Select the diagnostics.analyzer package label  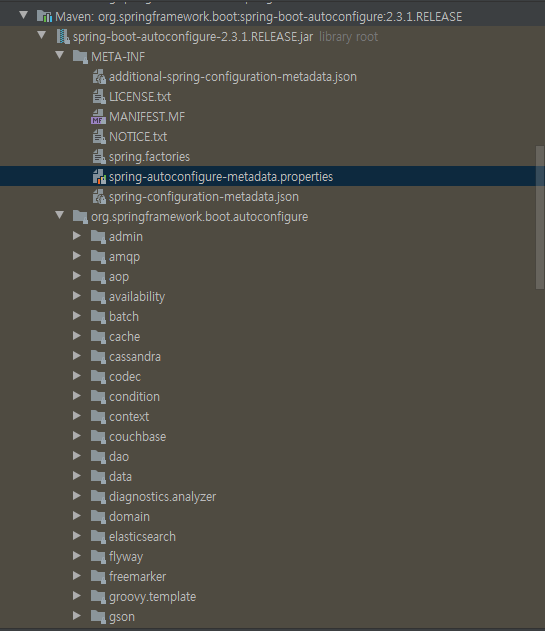tap(162, 497)
